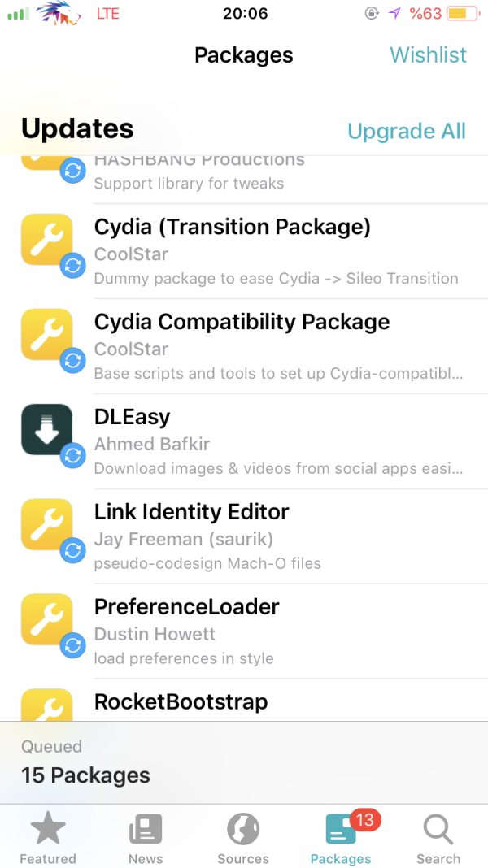The height and width of the screenshot is (868, 488).
Task: Open the DLEasy package entry
Action: pyautogui.click(x=277, y=441)
